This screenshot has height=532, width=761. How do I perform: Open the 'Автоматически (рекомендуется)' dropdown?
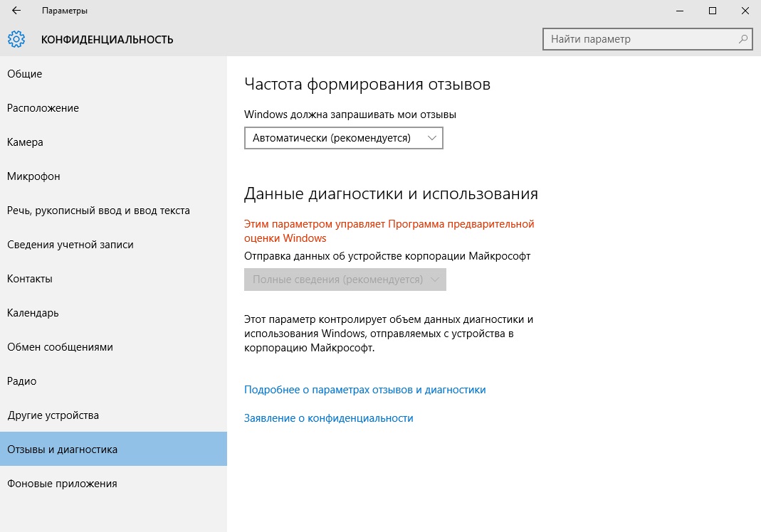click(x=344, y=138)
